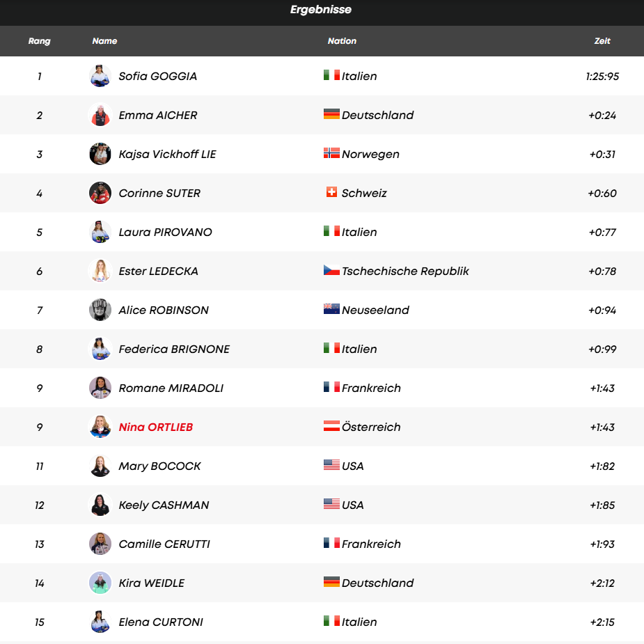644x644 pixels.
Task: Open the highlighted Nina ORTLIEB link
Action: click(156, 427)
